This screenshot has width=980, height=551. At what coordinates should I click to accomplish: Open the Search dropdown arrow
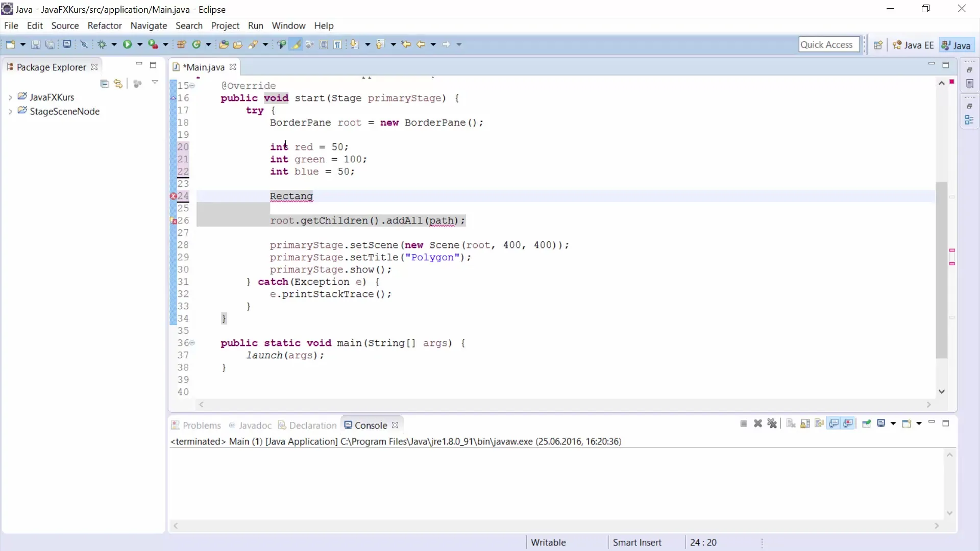click(x=265, y=44)
